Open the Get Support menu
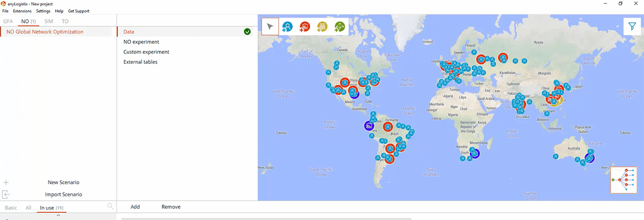The image size is (644, 220). pos(78,11)
